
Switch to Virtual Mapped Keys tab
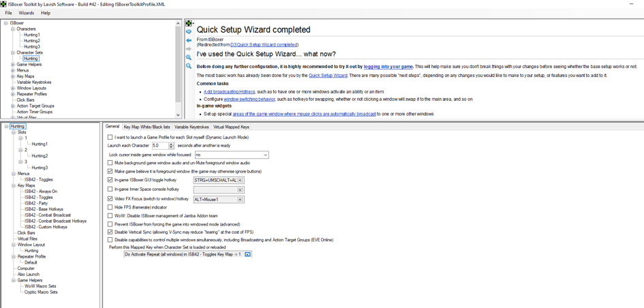point(231,127)
